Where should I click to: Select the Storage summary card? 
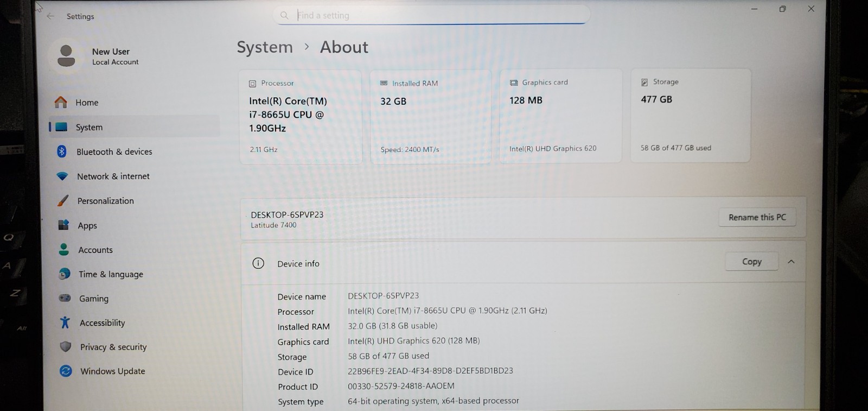pos(691,115)
